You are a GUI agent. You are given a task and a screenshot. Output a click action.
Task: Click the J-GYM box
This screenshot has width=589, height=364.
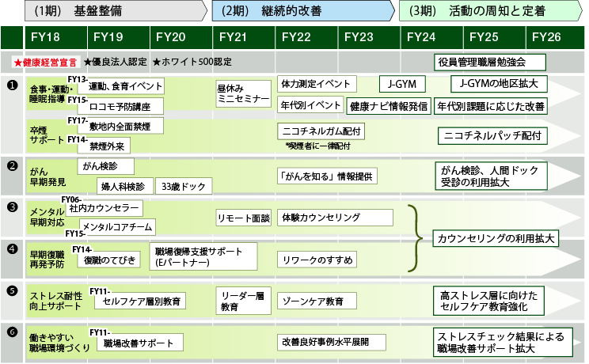click(x=402, y=85)
